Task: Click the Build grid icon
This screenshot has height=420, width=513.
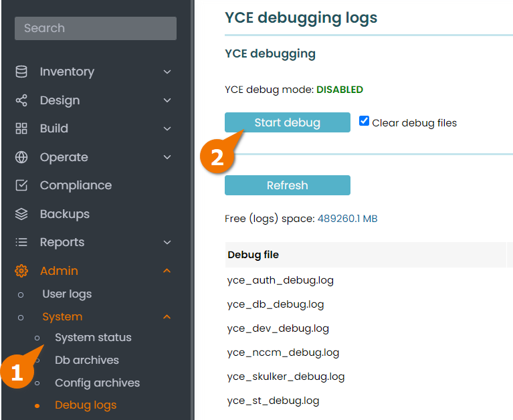Action: 21,128
